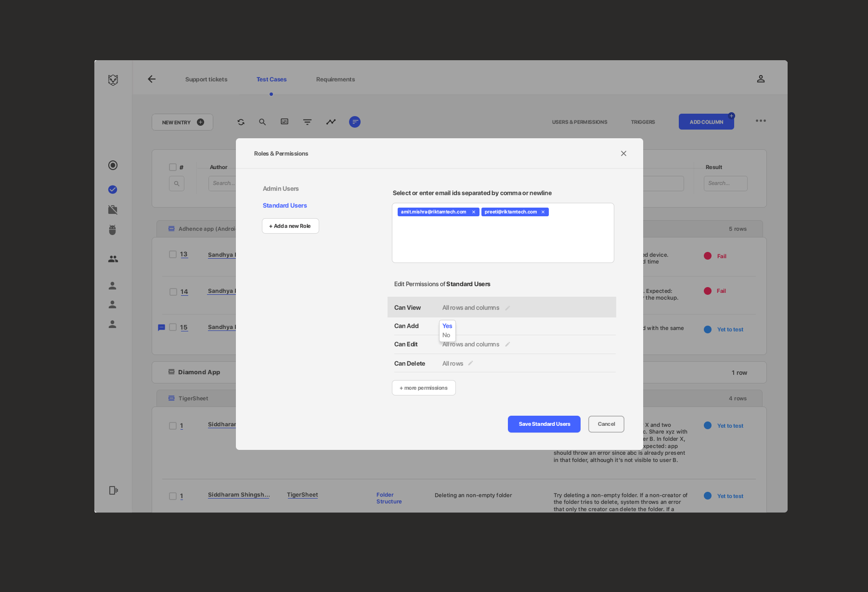Click the email ids input box

(503, 233)
